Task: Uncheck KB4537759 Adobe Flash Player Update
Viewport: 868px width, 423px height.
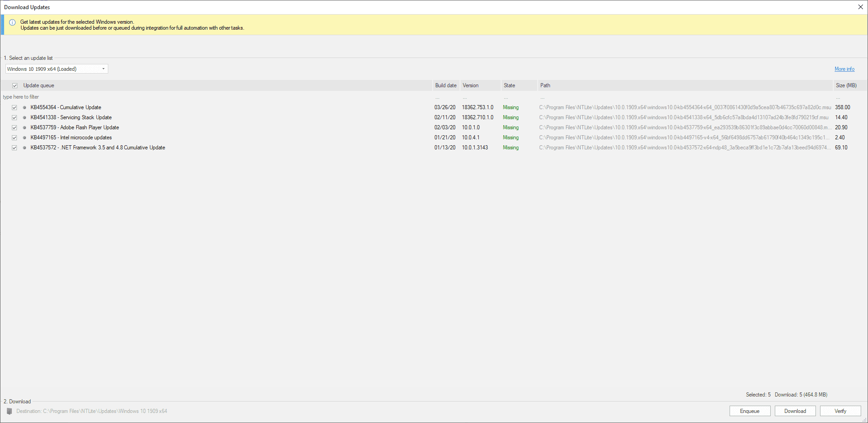Action: [14, 127]
